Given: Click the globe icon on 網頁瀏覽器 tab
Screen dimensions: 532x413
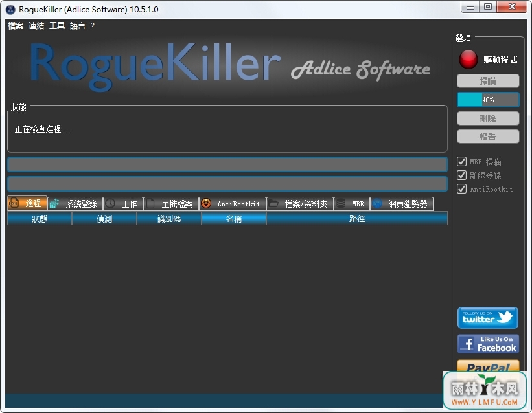Looking at the screenshot, I should (x=377, y=204).
